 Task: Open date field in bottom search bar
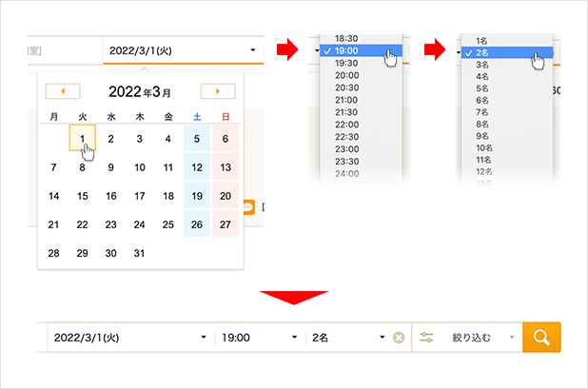(128, 338)
